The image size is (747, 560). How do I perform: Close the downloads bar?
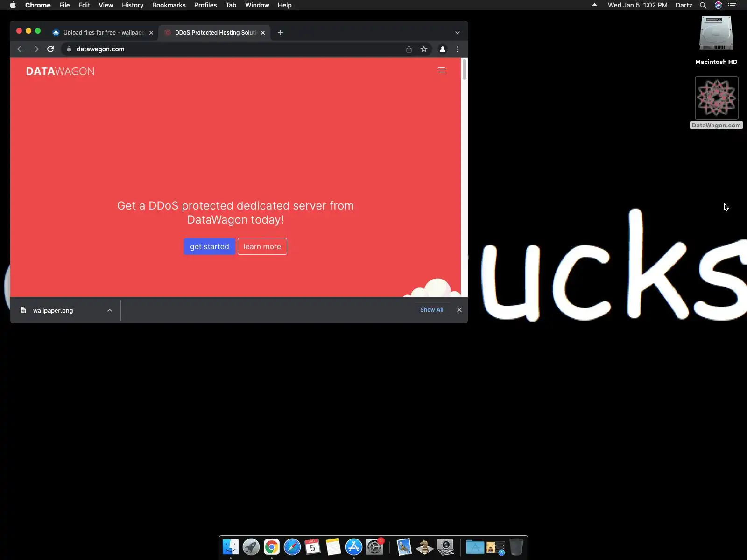[459, 310]
